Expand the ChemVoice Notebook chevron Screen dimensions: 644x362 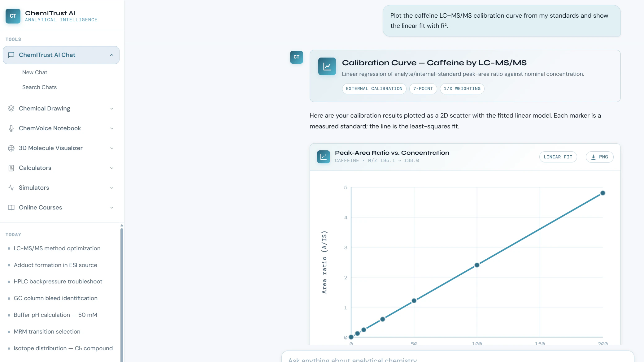click(112, 128)
